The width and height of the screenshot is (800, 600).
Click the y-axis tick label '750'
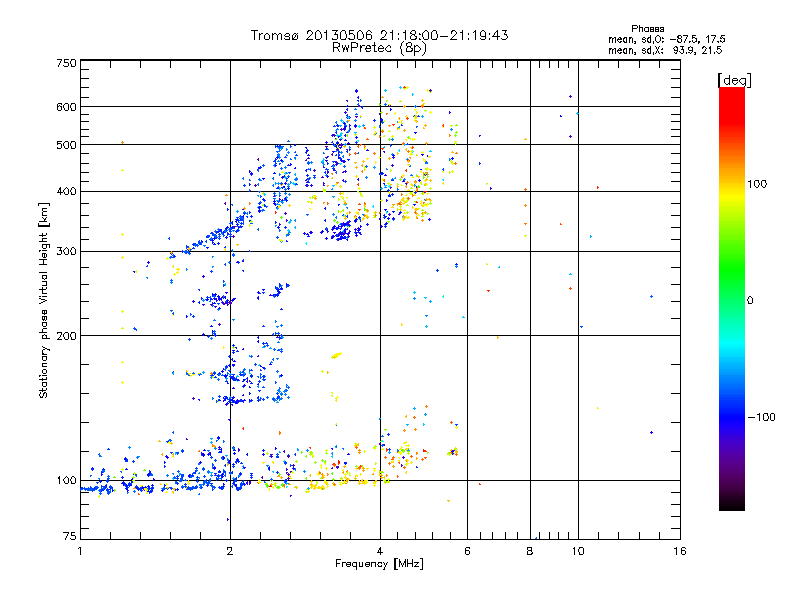coord(66,63)
